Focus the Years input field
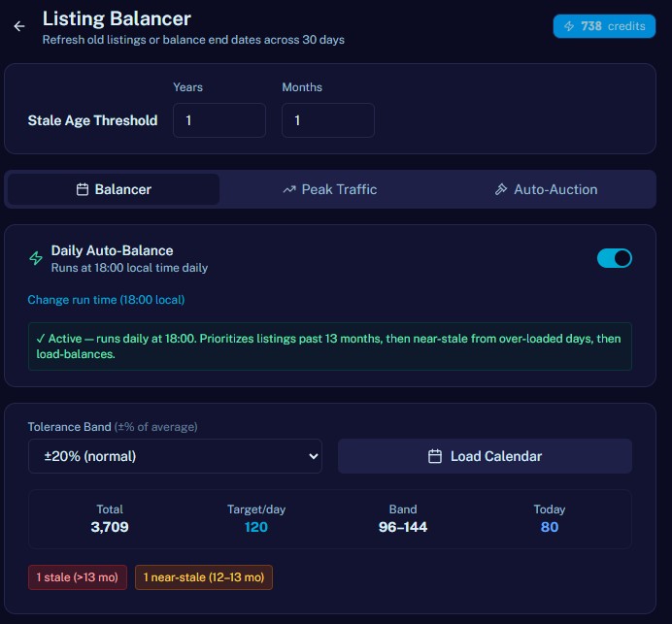Viewport: 672px width, 624px height. pos(219,120)
